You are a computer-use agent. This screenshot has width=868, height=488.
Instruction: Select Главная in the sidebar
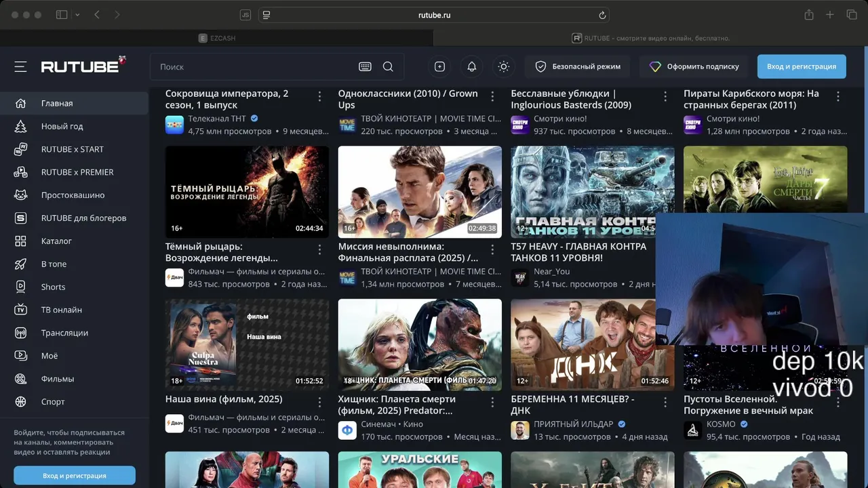[74, 103]
